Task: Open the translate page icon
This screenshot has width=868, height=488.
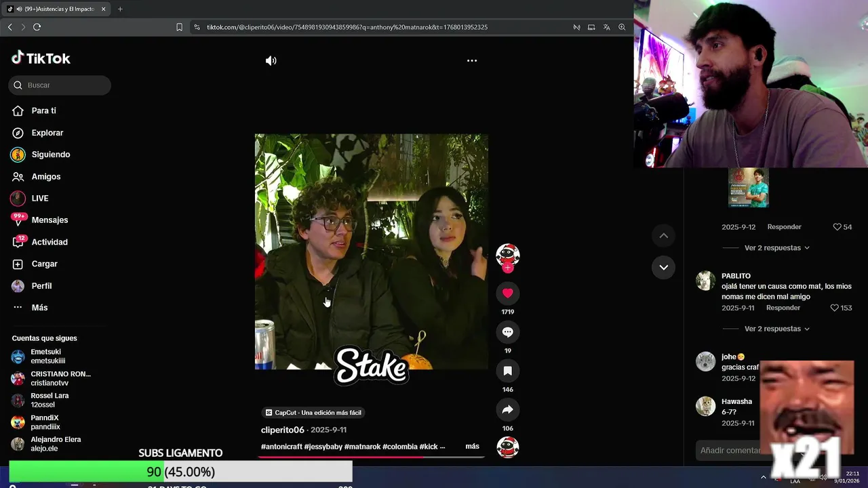Action: [x=606, y=27]
